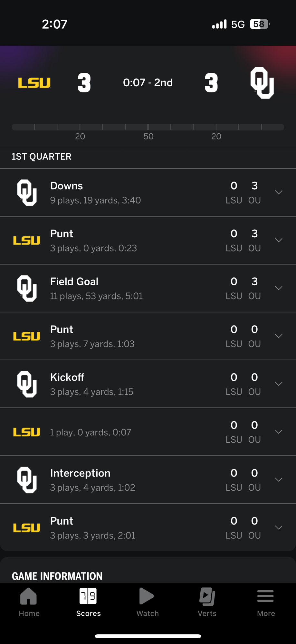Viewport: 296px width, 644px height.
Task: Tap the Oklahoma logo on Field Goal drive
Action: tap(27, 288)
